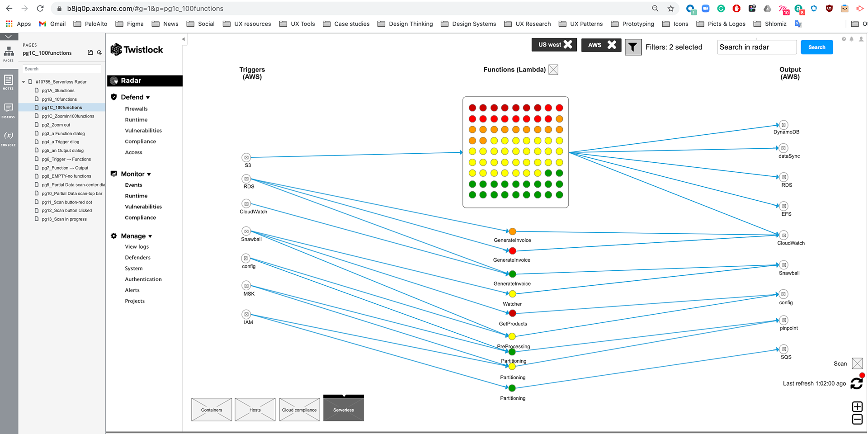Image resolution: width=868 pixels, height=434 pixels.
Task: Open the Alerts menu link
Action: tap(132, 290)
